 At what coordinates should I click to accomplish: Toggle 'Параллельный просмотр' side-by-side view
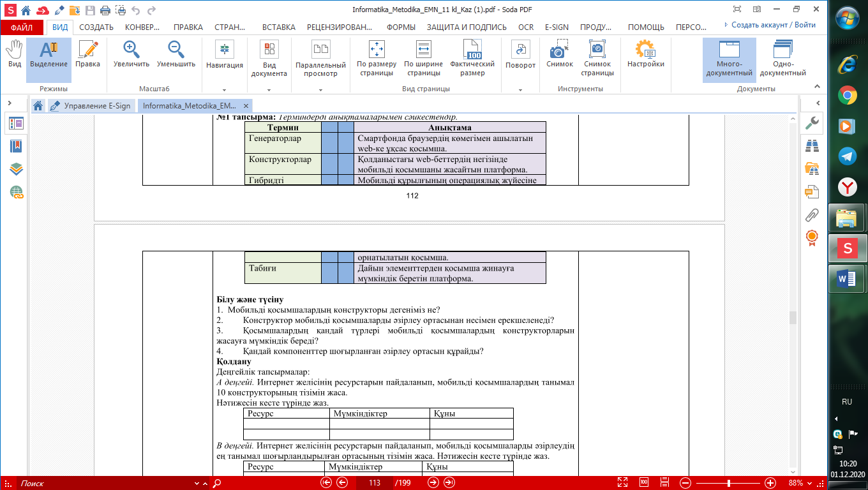coord(320,59)
